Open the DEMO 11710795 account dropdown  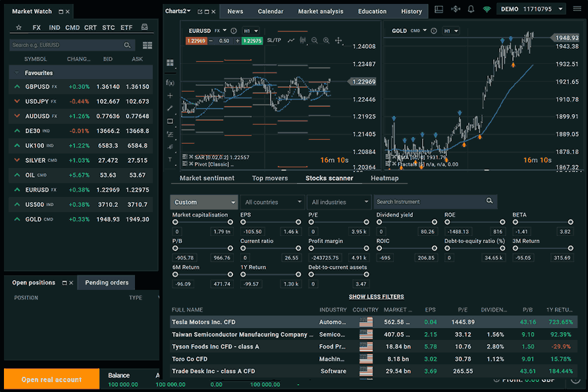coord(532,9)
